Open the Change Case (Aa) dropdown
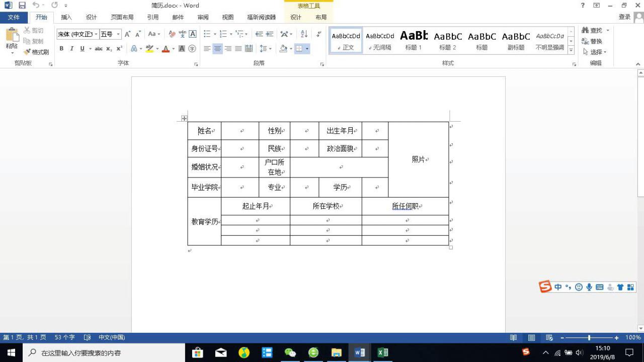Viewport: 644px width, 362px height. click(154, 34)
